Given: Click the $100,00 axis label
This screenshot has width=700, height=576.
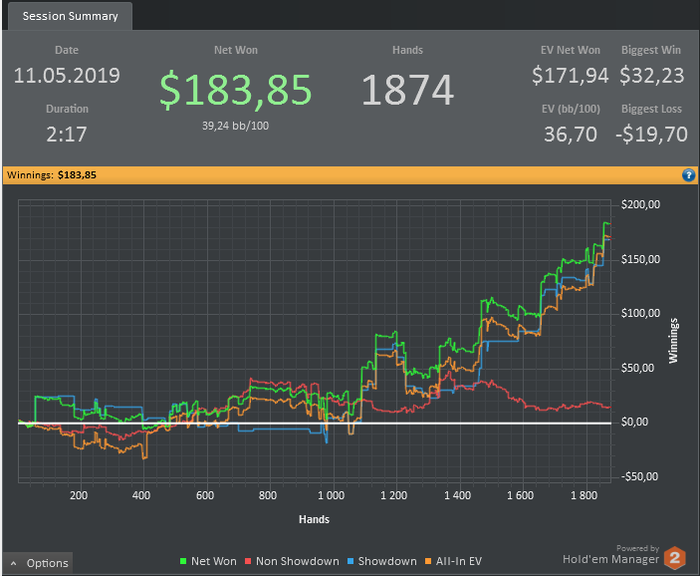Looking at the screenshot, I should [x=640, y=313].
